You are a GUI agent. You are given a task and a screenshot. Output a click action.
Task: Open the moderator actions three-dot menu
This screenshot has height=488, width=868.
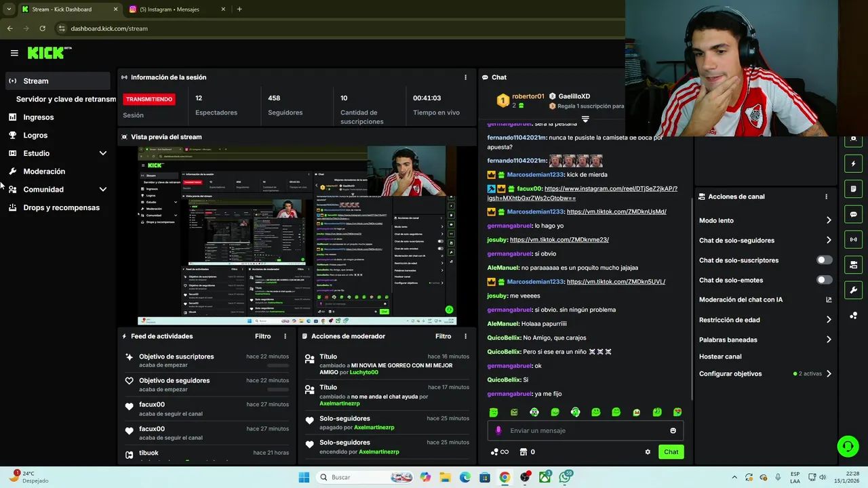pos(465,336)
